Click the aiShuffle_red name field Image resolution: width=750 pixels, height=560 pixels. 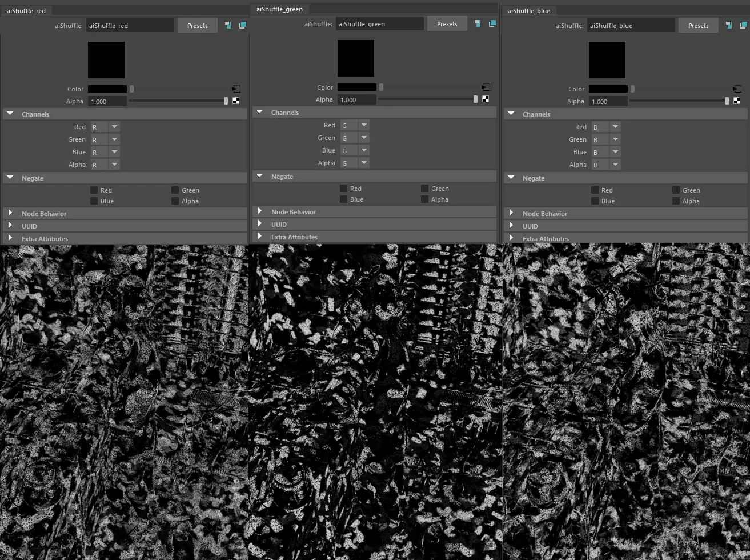130,25
